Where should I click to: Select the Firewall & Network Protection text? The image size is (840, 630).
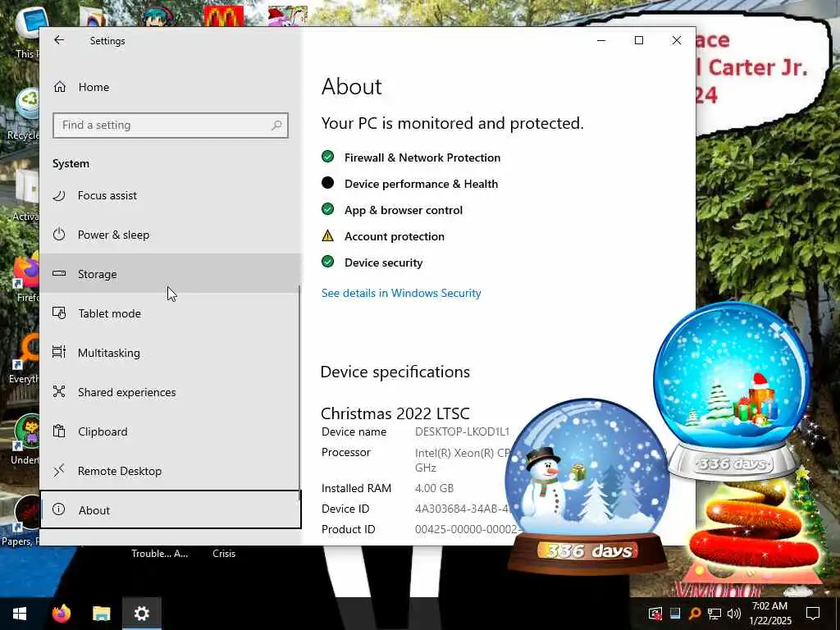point(422,157)
